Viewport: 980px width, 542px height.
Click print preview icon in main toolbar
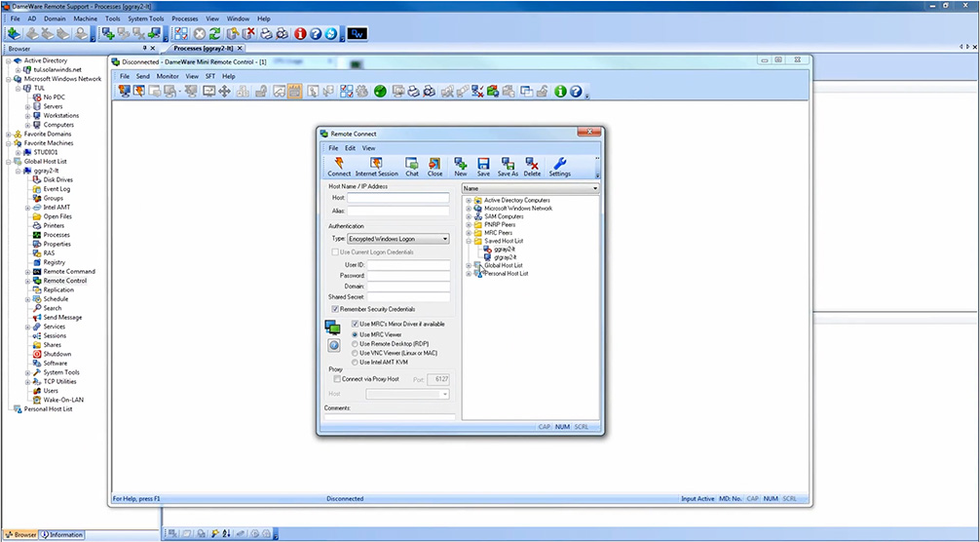pos(282,34)
